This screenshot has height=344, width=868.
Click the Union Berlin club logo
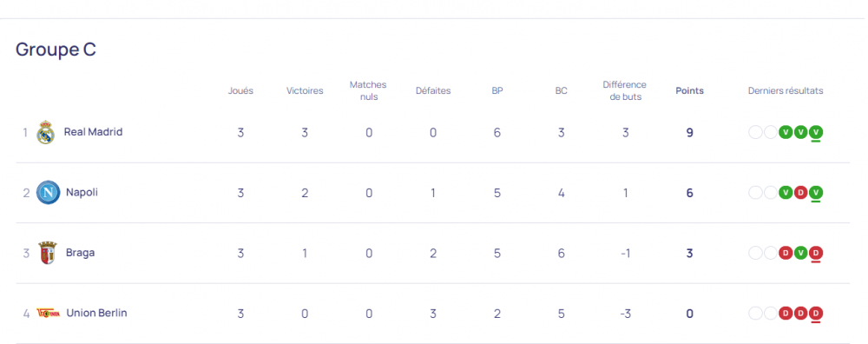coord(48,313)
